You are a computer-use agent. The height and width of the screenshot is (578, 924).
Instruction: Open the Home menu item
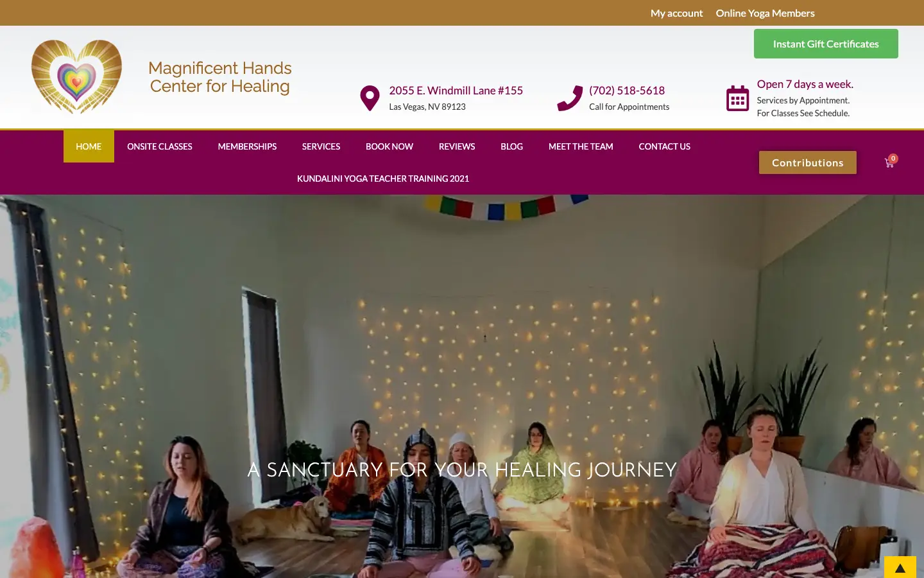click(89, 146)
